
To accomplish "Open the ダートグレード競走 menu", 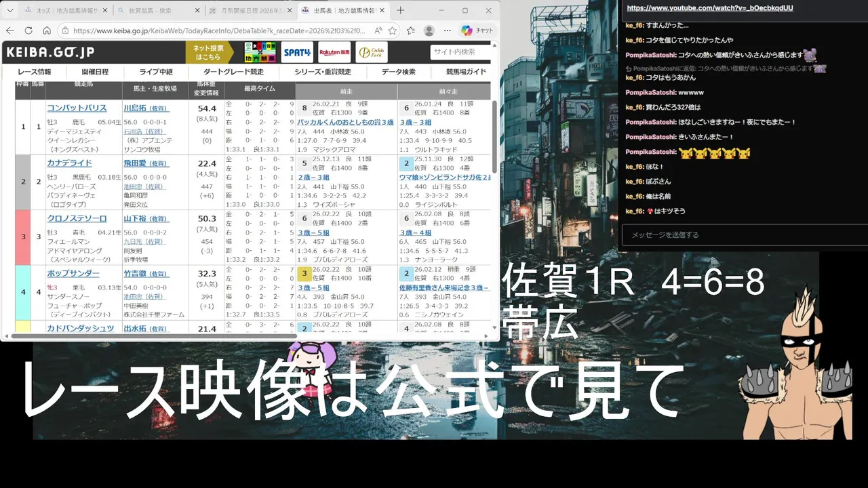I will pos(233,72).
